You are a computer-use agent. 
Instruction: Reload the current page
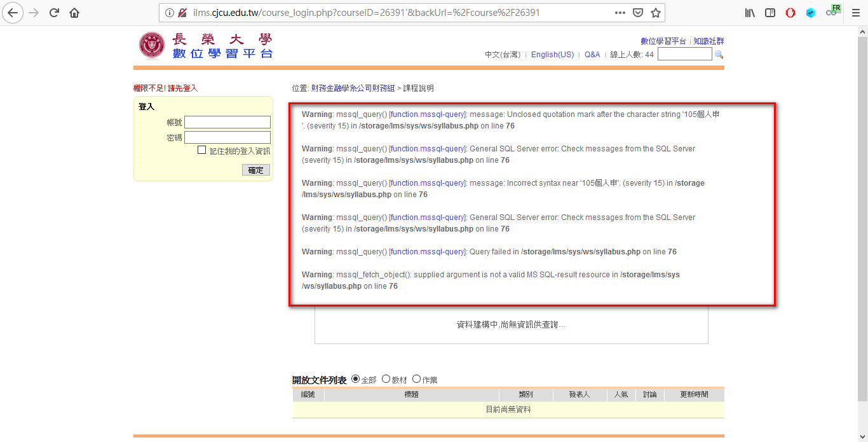(x=55, y=13)
